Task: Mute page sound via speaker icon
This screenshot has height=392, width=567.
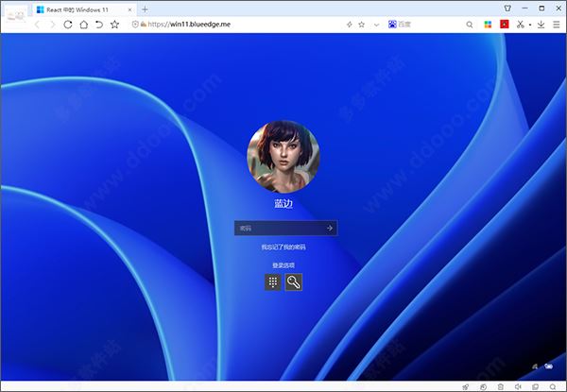Action: point(518,387)
